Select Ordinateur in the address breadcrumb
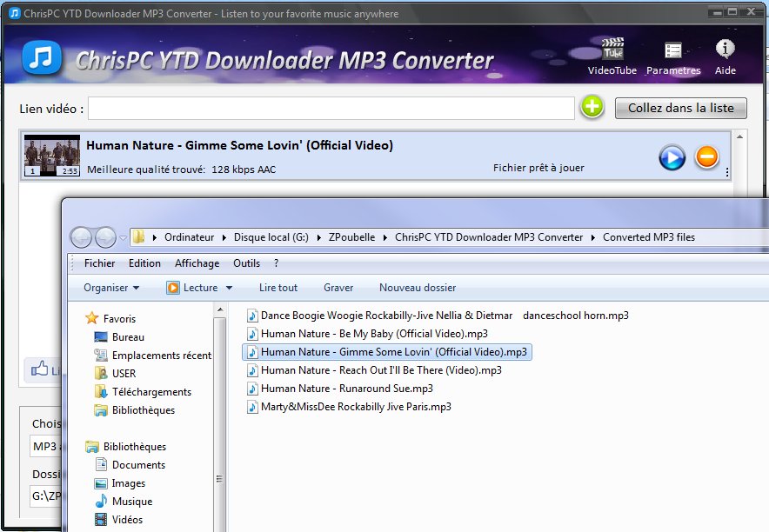The image size is (769, 532). (x=190, y=237)
